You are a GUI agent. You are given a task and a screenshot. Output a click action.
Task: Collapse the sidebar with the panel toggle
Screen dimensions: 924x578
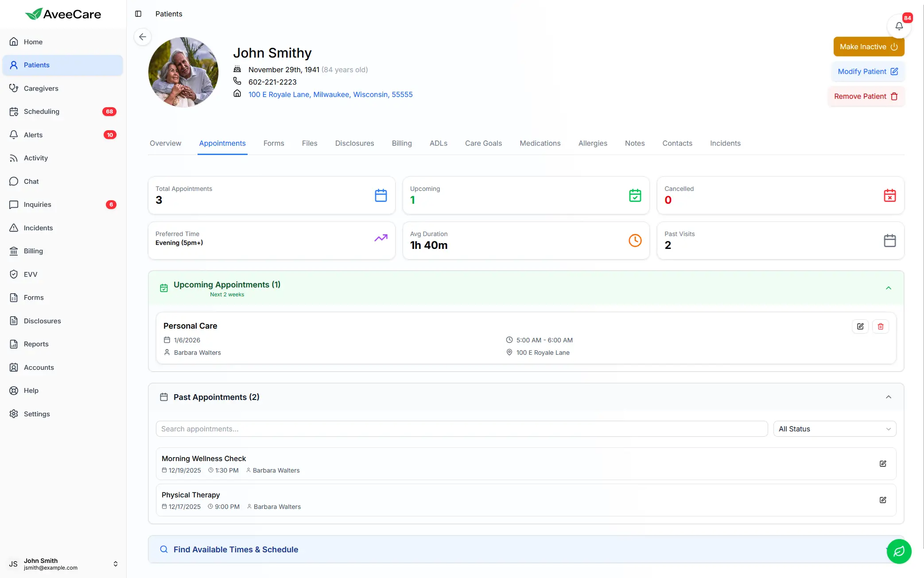(139, 14)
